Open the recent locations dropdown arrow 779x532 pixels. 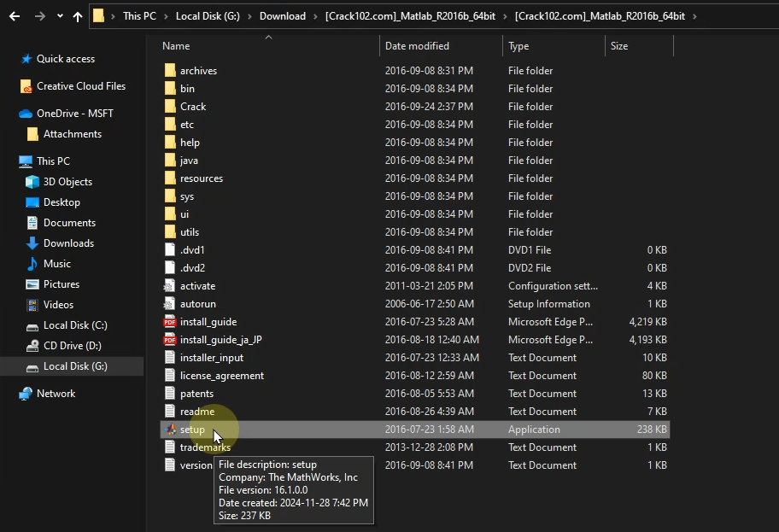(x=59, y=16)
